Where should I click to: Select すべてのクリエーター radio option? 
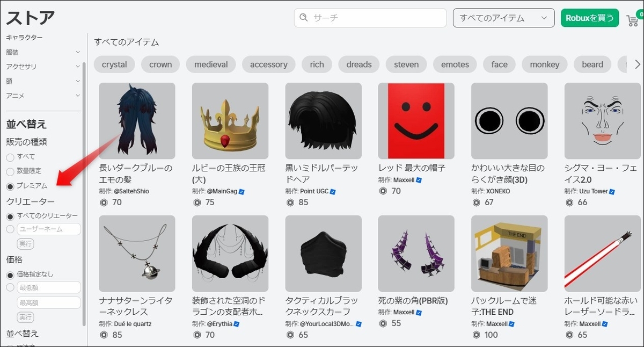[x=10, y=216]
